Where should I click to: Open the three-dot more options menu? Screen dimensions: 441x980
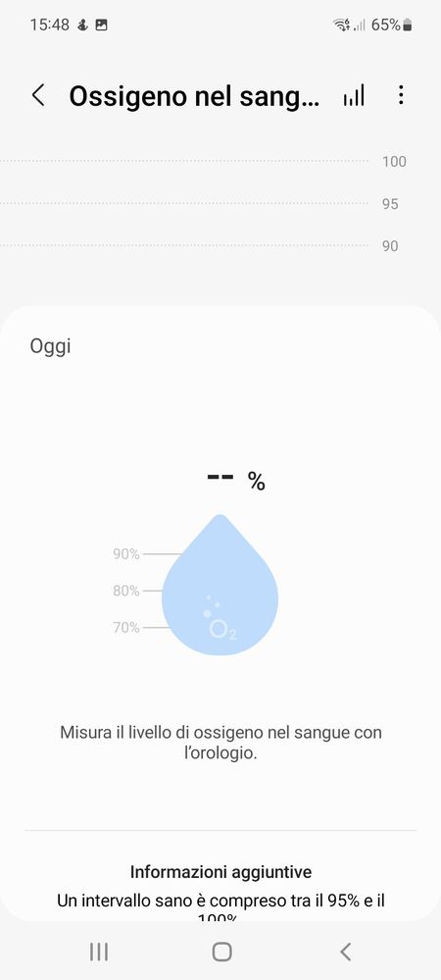(x=401, y=95)
